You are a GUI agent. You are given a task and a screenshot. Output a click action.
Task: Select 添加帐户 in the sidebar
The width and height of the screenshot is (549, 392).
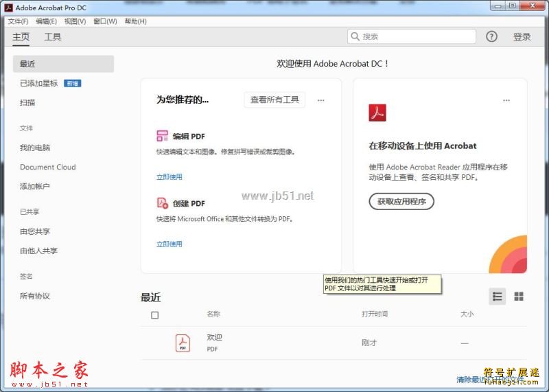pyautogui.click(x=35, y=186)
